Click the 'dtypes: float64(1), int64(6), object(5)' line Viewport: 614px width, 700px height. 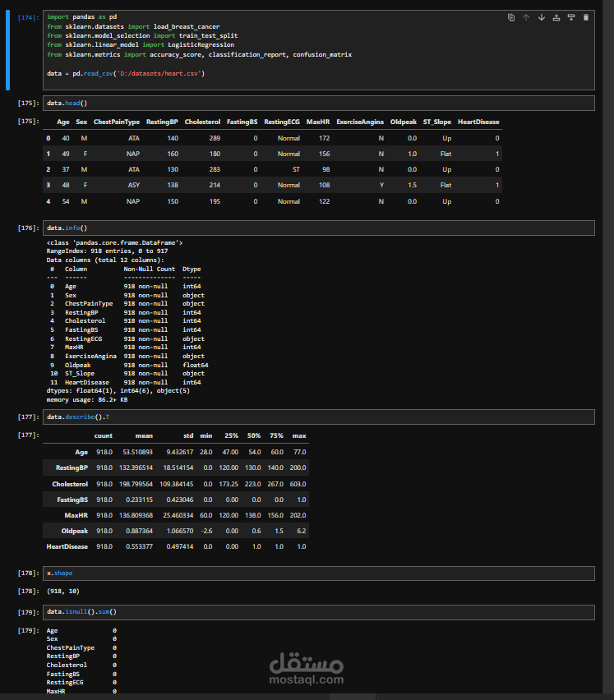tap(118, 391)
